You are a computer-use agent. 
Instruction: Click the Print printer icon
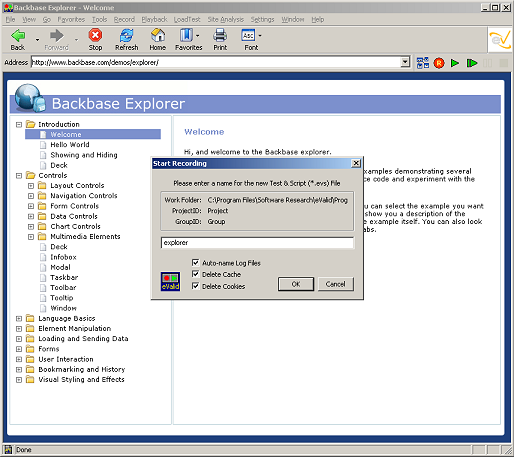[220, 35]
